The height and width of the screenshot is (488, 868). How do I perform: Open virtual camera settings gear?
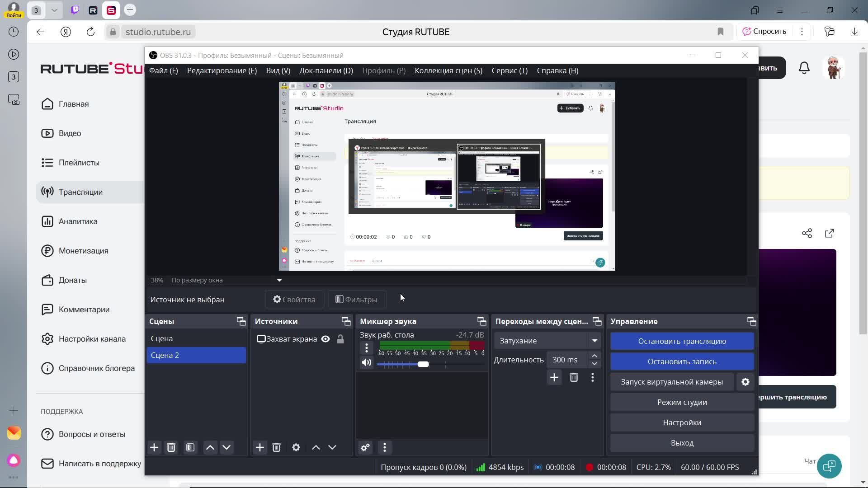point(745,382)
